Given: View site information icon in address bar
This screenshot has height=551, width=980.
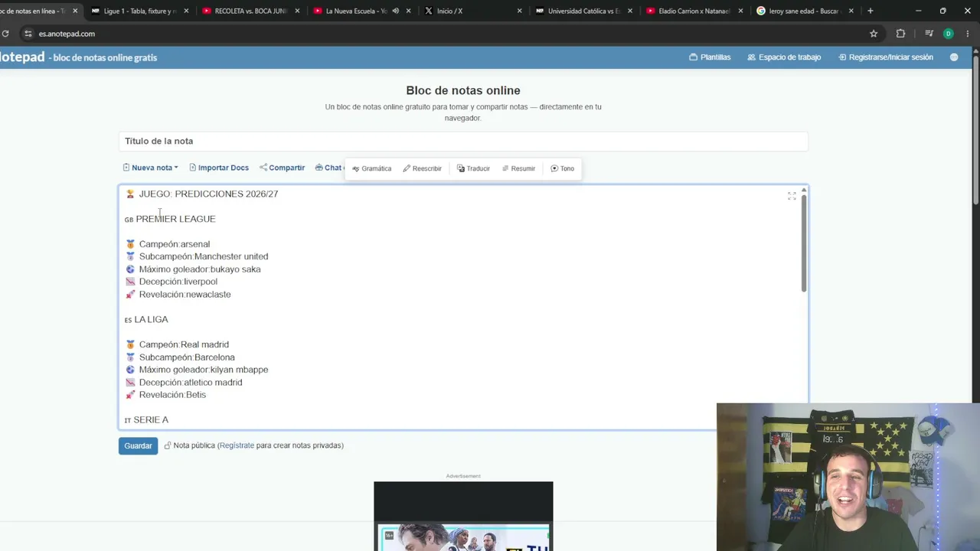Looking at the screenshot, I should (x=28, y=34).
